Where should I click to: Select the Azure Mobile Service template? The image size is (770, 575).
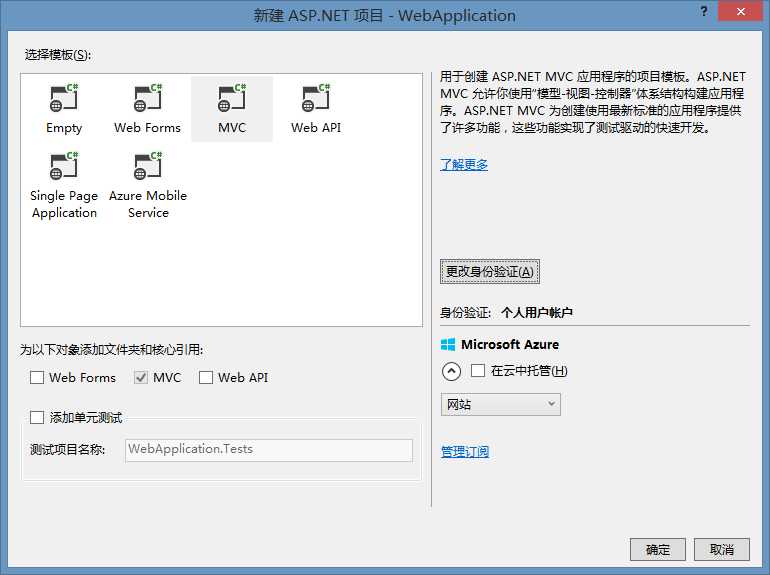click(x=148, y=185)
